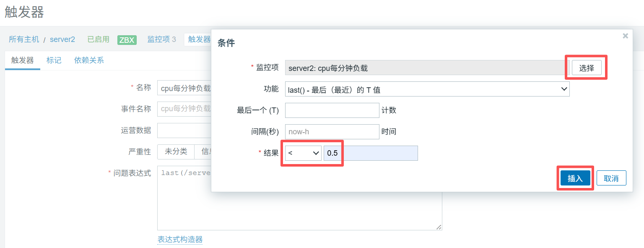Image resolution: width=644 pixels, height=248 pixels.
Task: Click the 计数 label text
Action: pyautogui.click(x=389, y=110)
